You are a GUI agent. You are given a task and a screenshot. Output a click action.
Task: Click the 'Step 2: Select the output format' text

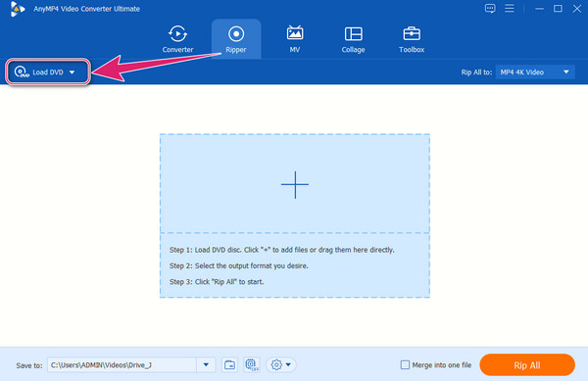239,265
